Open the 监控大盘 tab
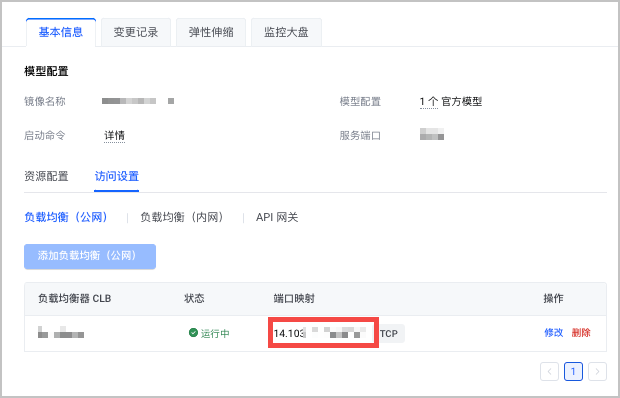Screen dimensions: 620x398 (x=286, y=32)
